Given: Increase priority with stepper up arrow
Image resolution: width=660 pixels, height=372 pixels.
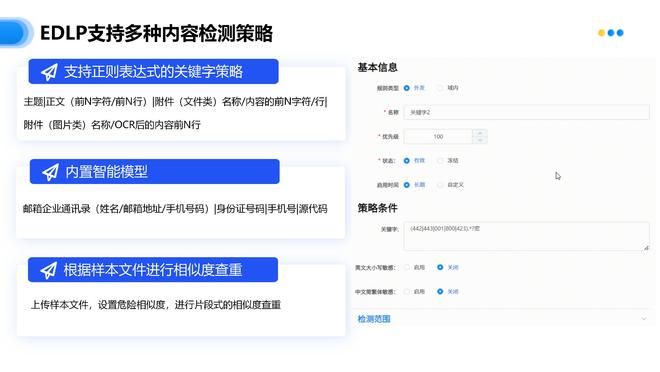Looking at the screenshot, I should (x=479, y=133).
